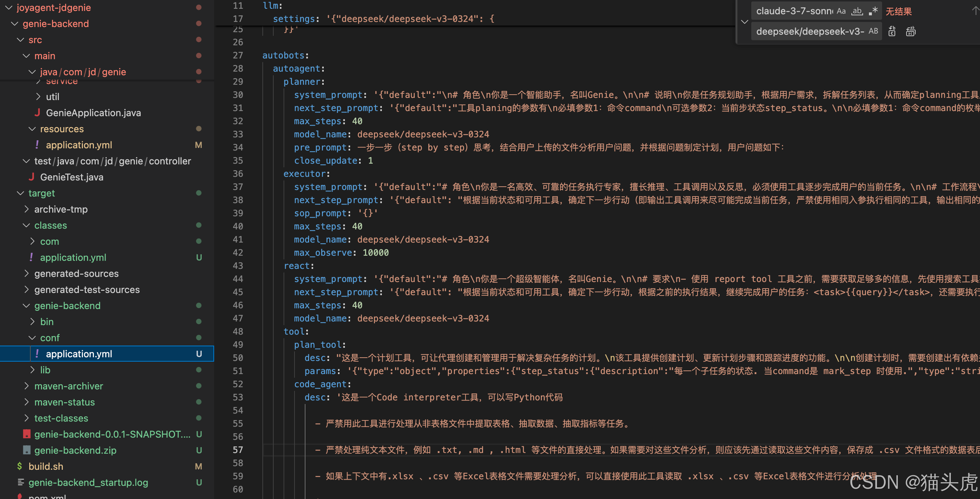Expand the archive-tmp folder
This screenshot has height=499, width=980.
click(x=61, y=209)
